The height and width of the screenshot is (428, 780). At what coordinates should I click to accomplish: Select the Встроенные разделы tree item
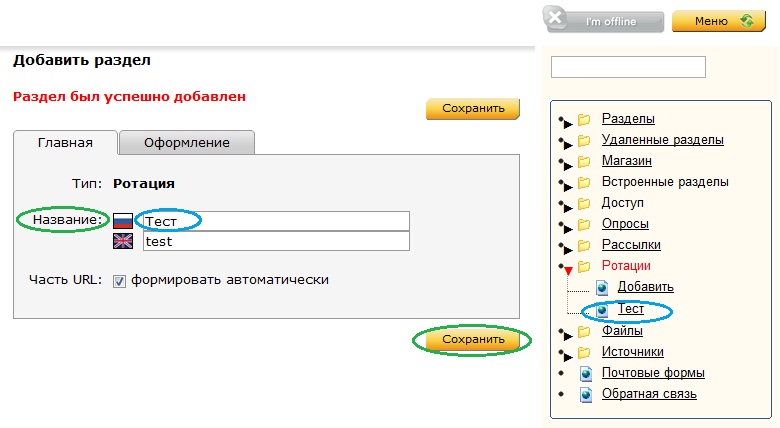[x=665, y=182]
